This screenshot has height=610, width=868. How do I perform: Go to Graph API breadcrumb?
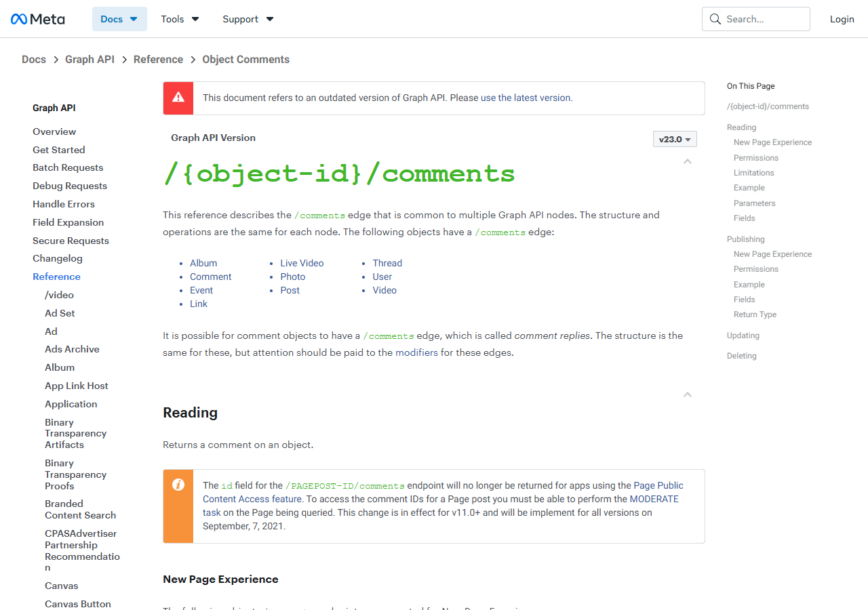click(x=90, y=60)
